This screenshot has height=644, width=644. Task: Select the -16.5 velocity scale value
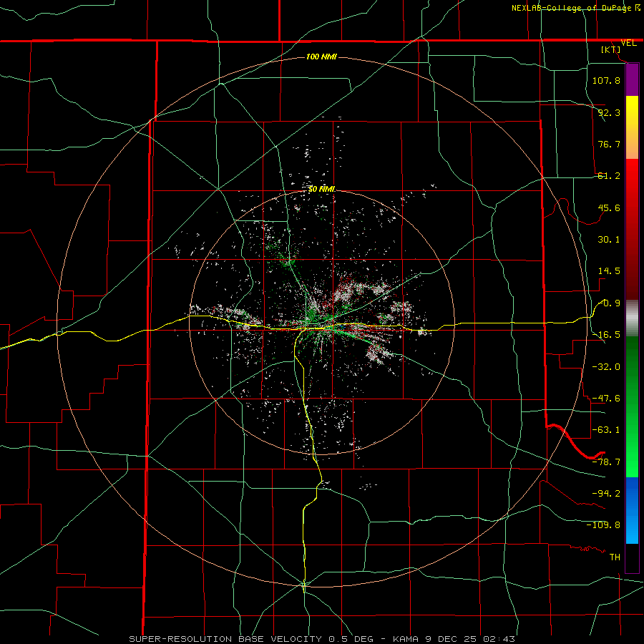pos(606,335)
